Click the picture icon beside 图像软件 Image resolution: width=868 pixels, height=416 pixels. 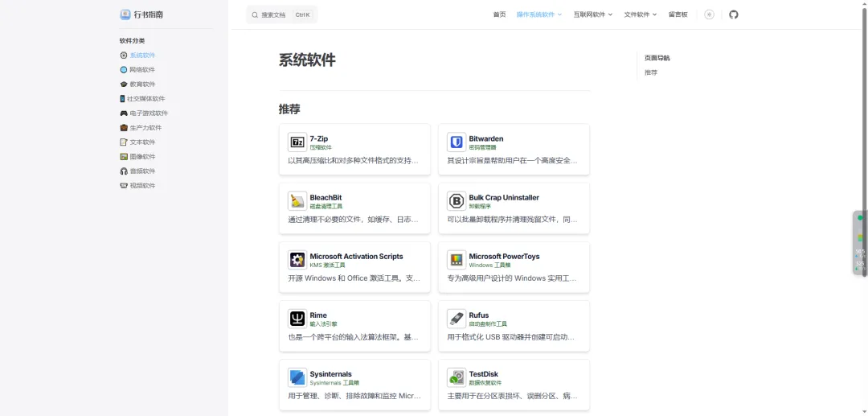tap(124, 156)
